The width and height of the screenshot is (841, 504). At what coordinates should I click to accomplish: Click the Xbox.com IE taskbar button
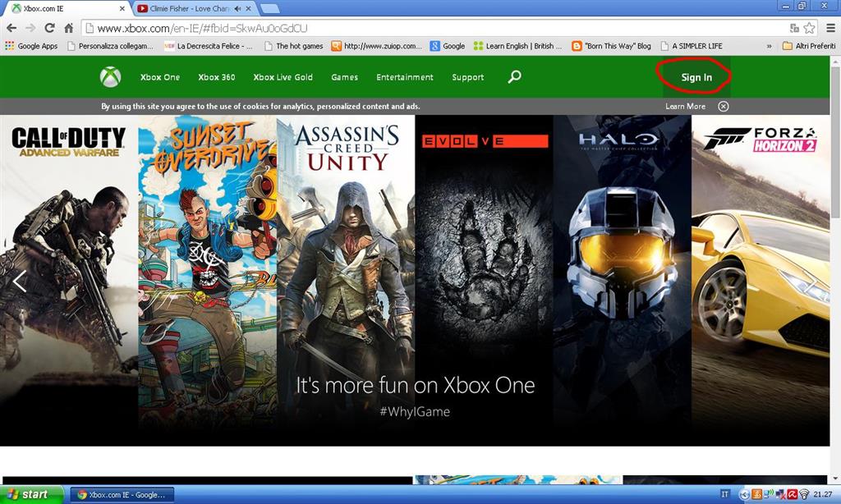point(122,495)
